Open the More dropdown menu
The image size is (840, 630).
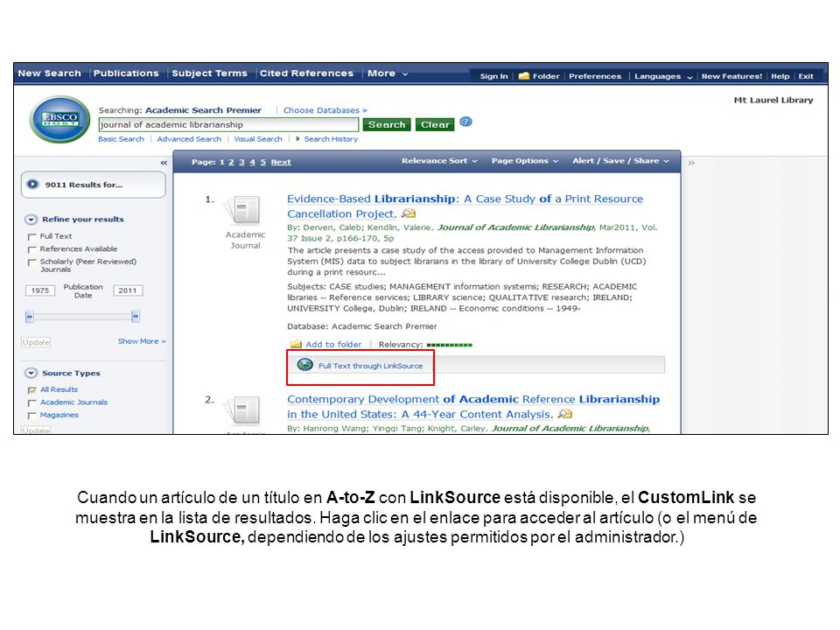[388, 73]
